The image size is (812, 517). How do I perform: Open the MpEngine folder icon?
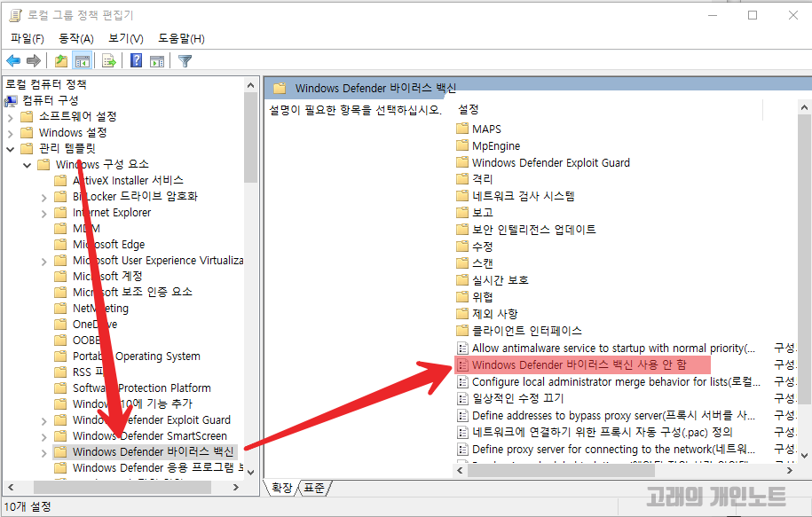[462, 145]
